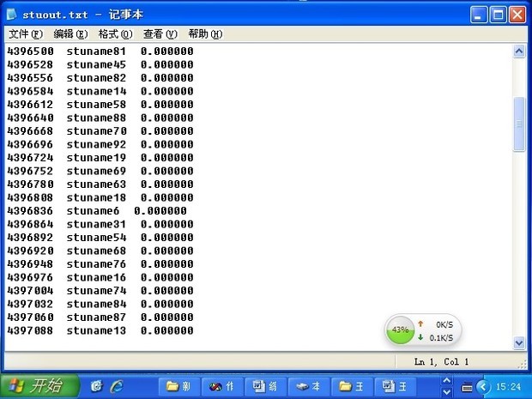Click on stuname87 text
This screenshot has width=532, height=399.
coord(96,317)
